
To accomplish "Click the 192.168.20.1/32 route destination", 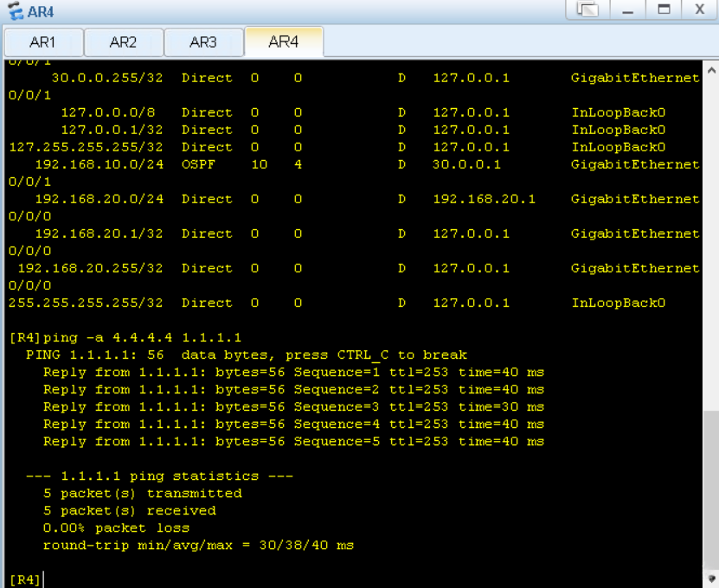I will coord(99,233).
